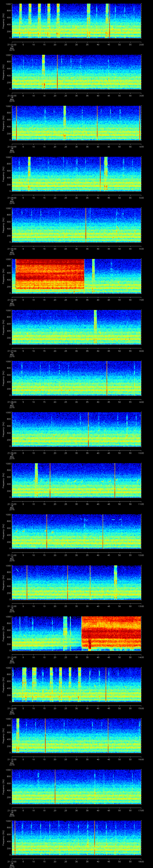The width and height of the screenshot is (153, 868).
Task: Click the spectrogram panel starting at 21:10:00
Action: pyautogui.click(x=77, y=481)
